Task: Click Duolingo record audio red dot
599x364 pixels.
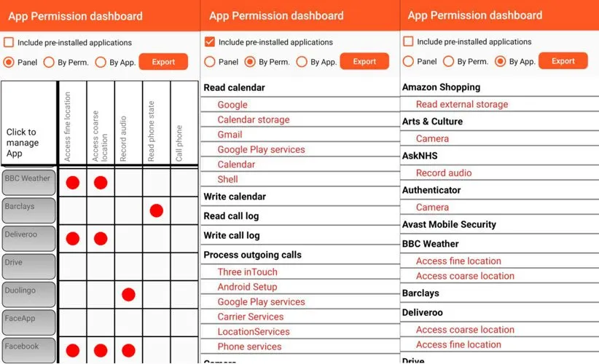Action: point(128,295)
